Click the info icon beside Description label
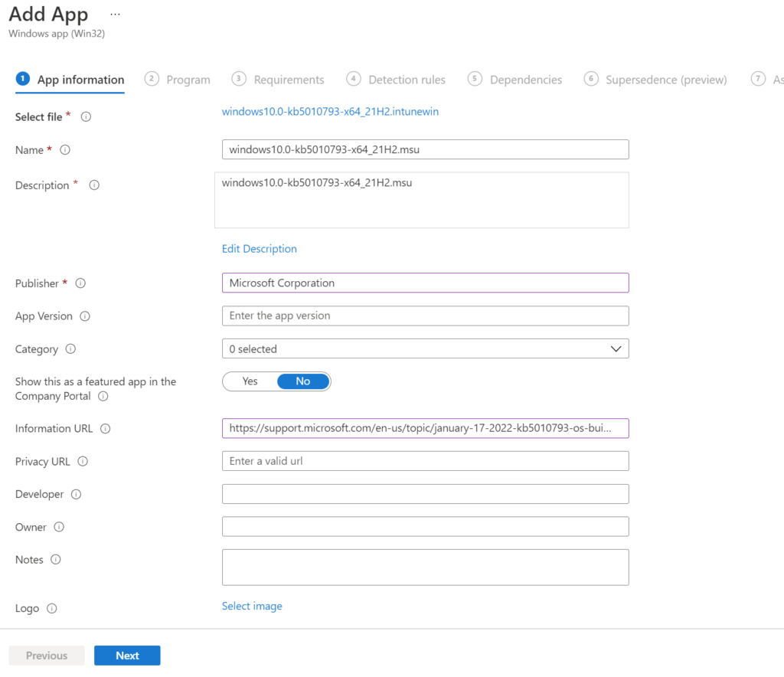The width and height of the screenshot is (784, 677). [94, 185]
